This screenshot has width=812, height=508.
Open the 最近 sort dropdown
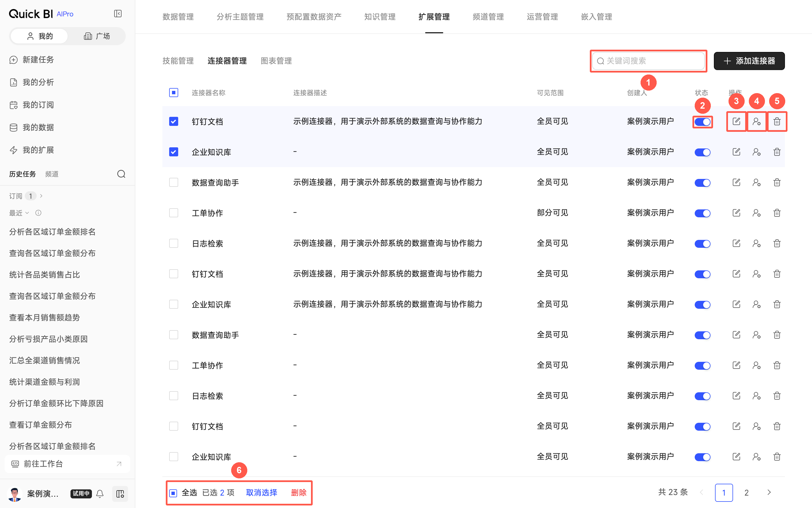[19, 213]
